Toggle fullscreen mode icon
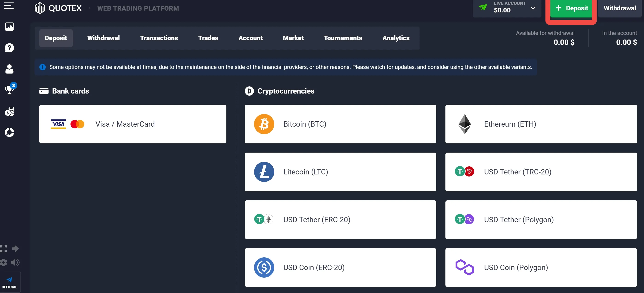 [x=3, y=249]
